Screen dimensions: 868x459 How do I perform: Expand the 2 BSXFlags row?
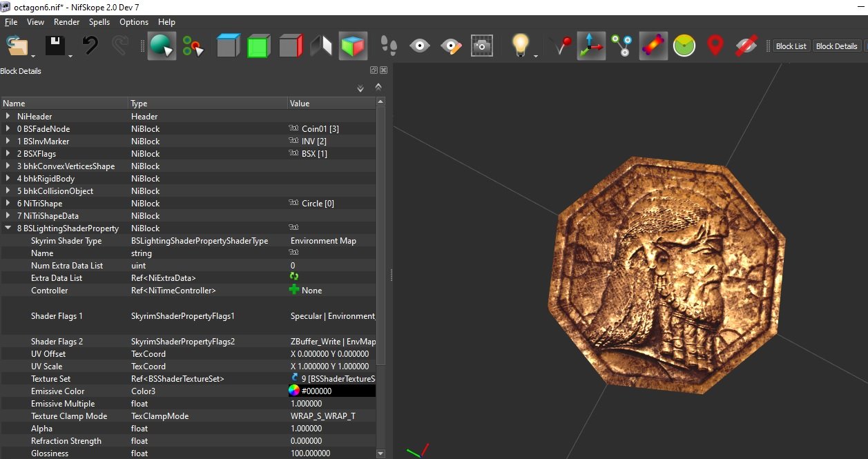pyautogui.click(x=8, y=154)
